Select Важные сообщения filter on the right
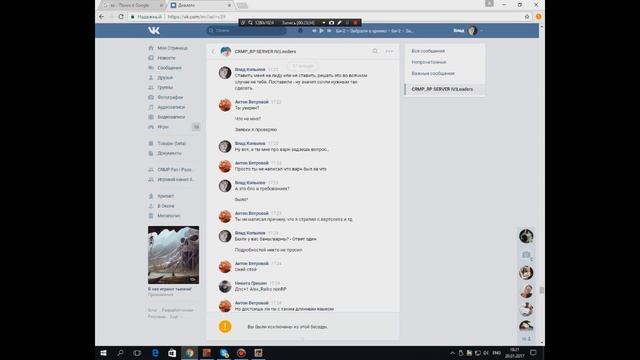This screenshot has height=360, width=640. click(433, 73)
